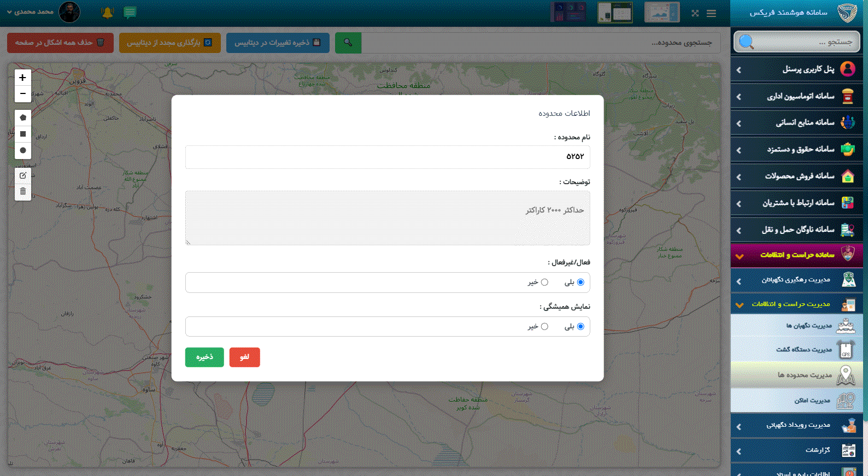Screen dimensions: 868x476
Task: Select the draw polygon tool on map
Action: click(23, 117)
